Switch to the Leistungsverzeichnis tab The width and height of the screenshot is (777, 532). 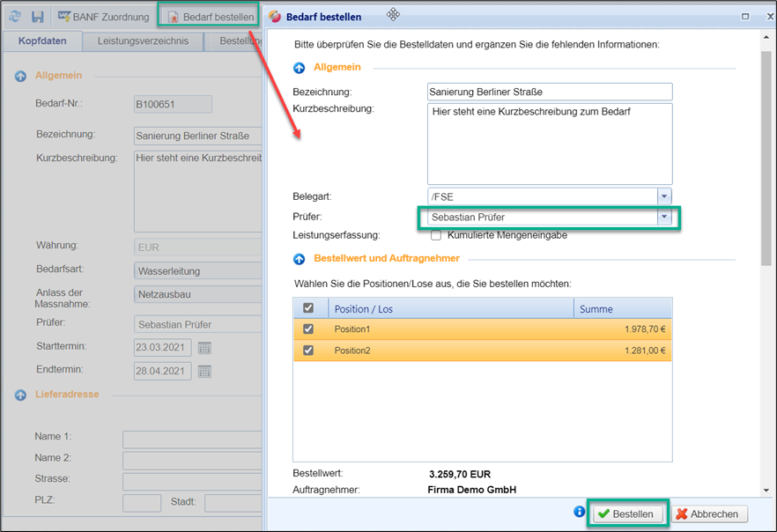(143, 41)
